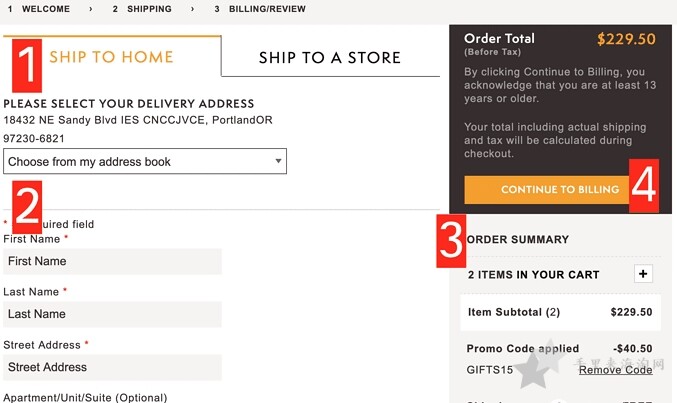Click the Street Address input field
Screen dimensions: 677x403
pos(112,367)
